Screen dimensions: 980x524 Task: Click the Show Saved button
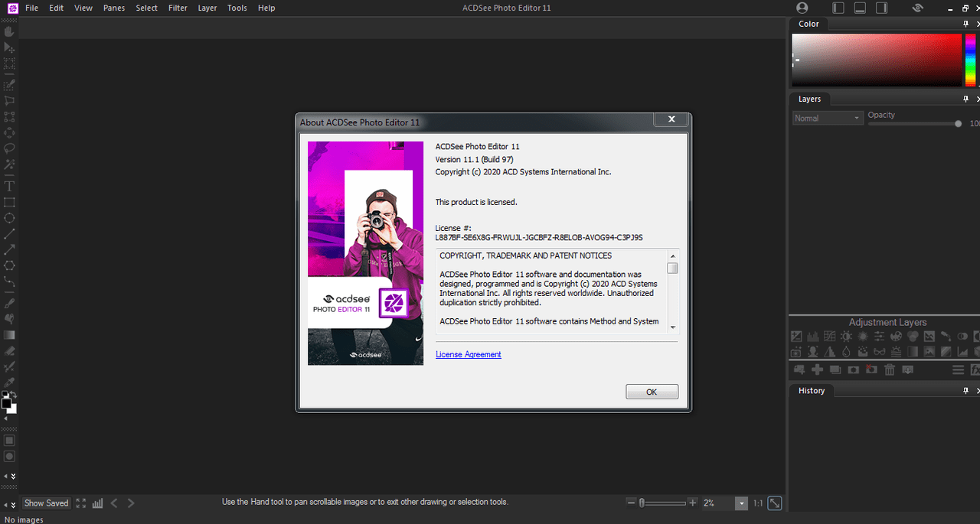pyautogui.click(x=46, y=503)
